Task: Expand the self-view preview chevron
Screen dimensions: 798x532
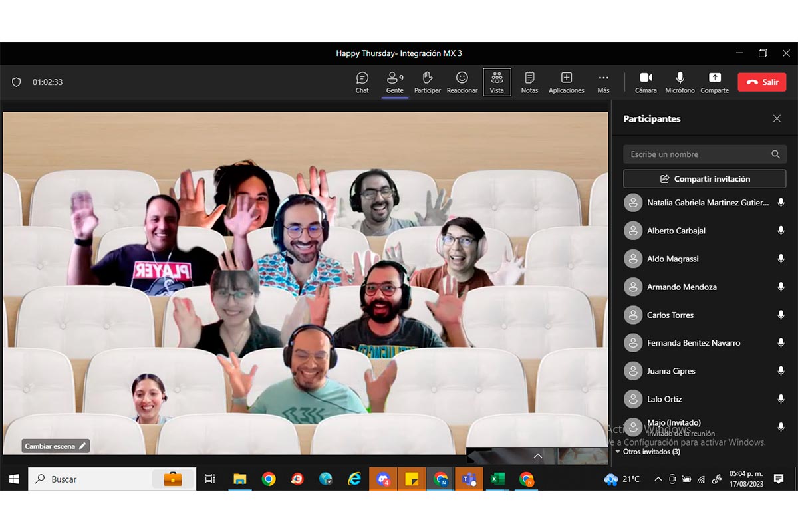Action: (538, 456)
